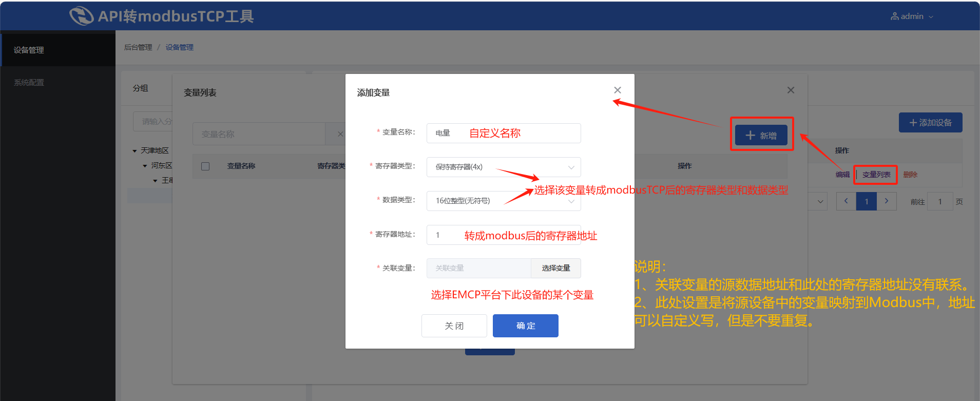Click the 新增 plus button
Viewport: 980px width, 401px height.
coord(761,135)
